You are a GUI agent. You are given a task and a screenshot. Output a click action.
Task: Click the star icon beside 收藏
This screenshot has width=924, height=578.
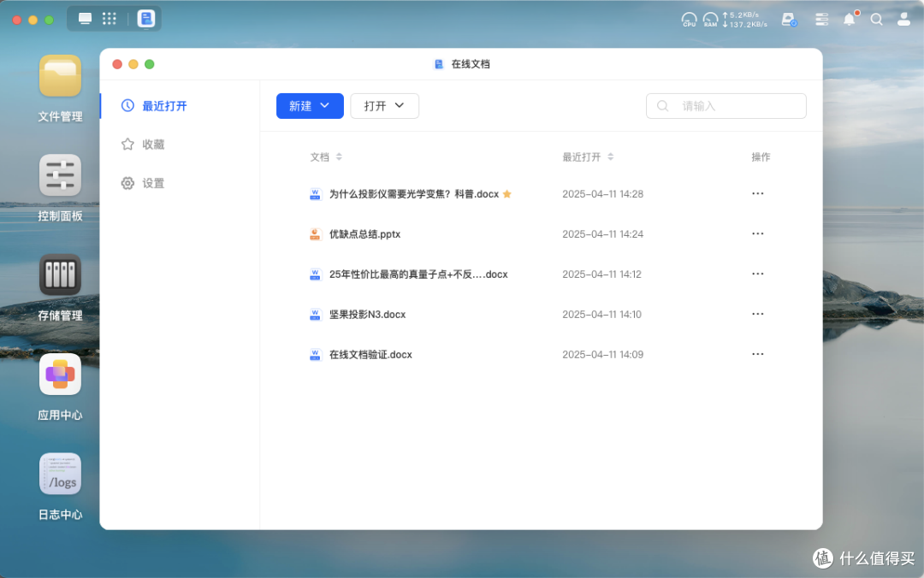point(127,144)
